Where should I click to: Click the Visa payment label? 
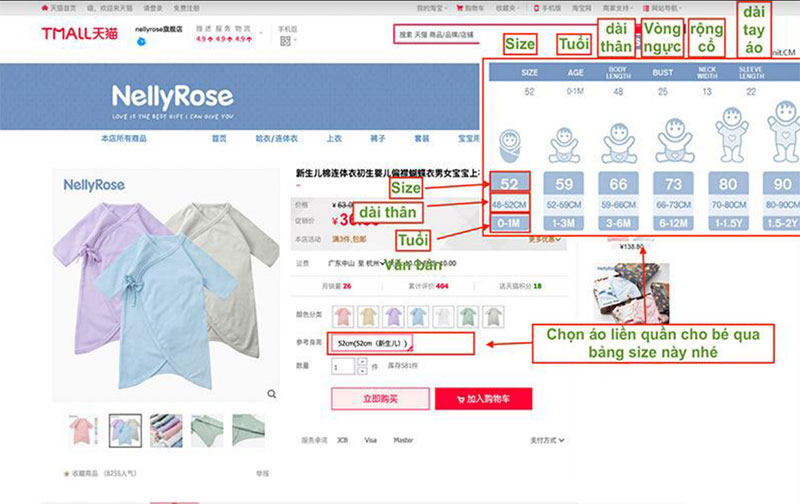click(370, 440)
